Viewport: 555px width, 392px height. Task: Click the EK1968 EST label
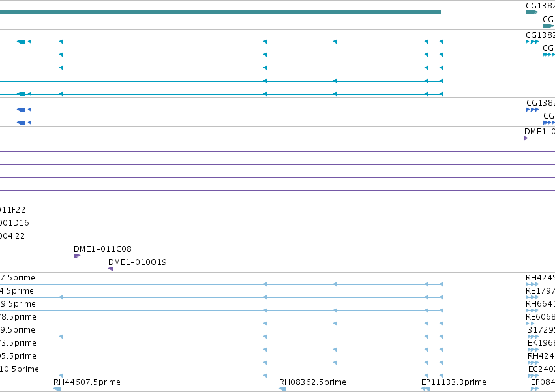coord(541,343)
